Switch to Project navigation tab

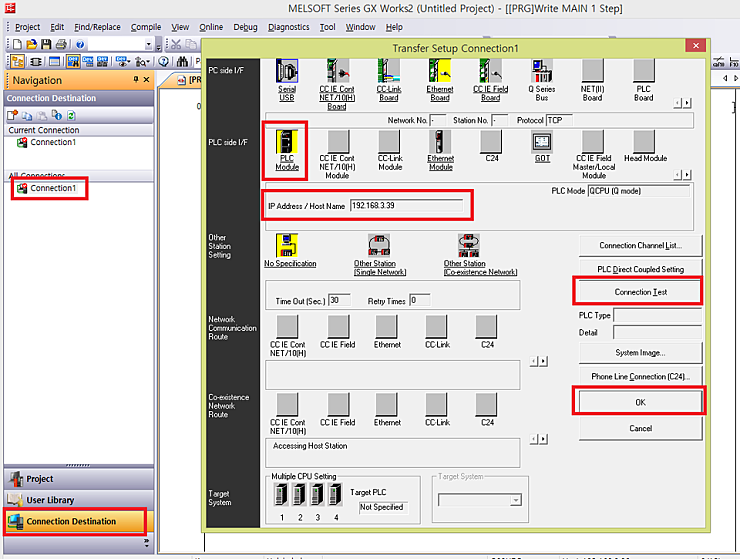(79, 479)
